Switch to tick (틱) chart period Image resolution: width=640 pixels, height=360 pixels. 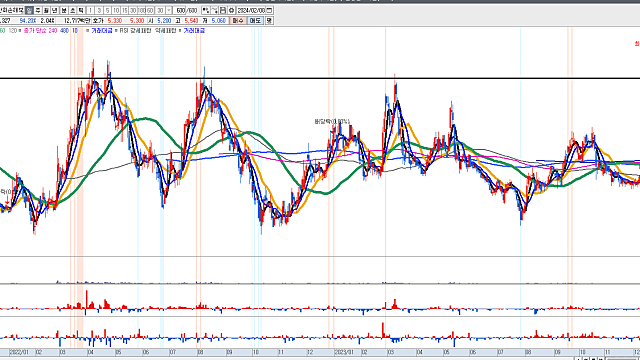pyautogui.click(x=81, y=11)
